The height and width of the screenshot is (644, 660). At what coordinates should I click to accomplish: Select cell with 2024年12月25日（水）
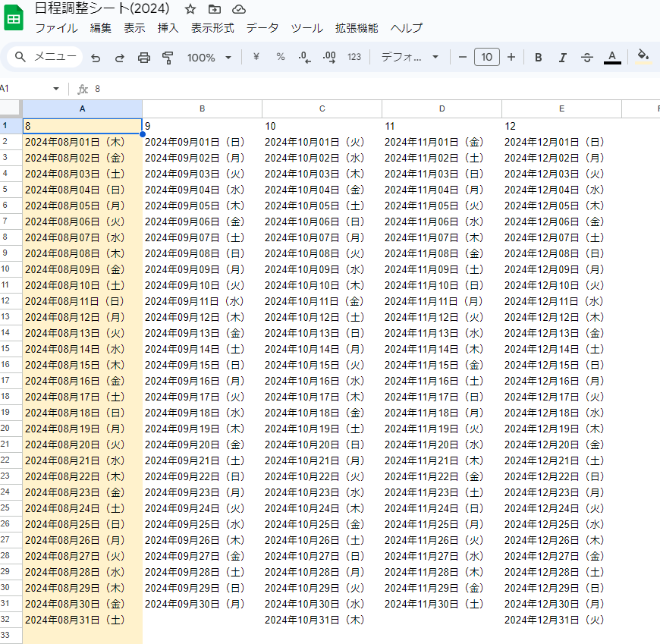pyautogui.click(x=561, y=524)
